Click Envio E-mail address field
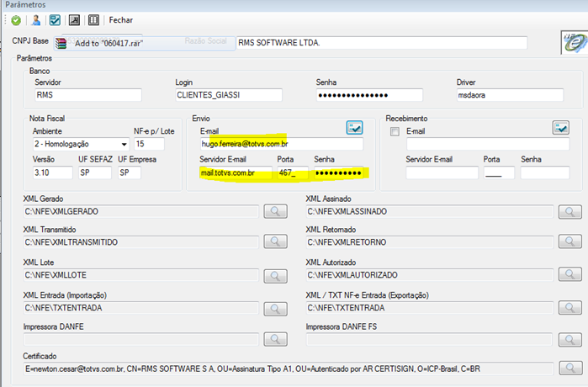 click(282, 144)
